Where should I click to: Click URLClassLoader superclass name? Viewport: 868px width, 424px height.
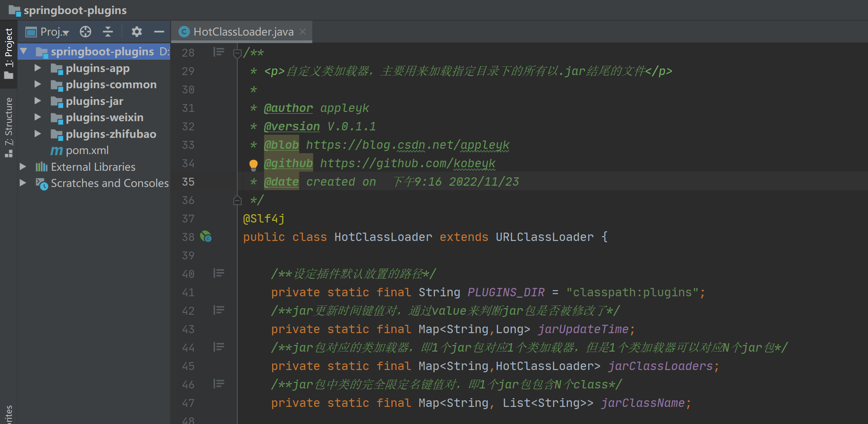pos(544,237)
